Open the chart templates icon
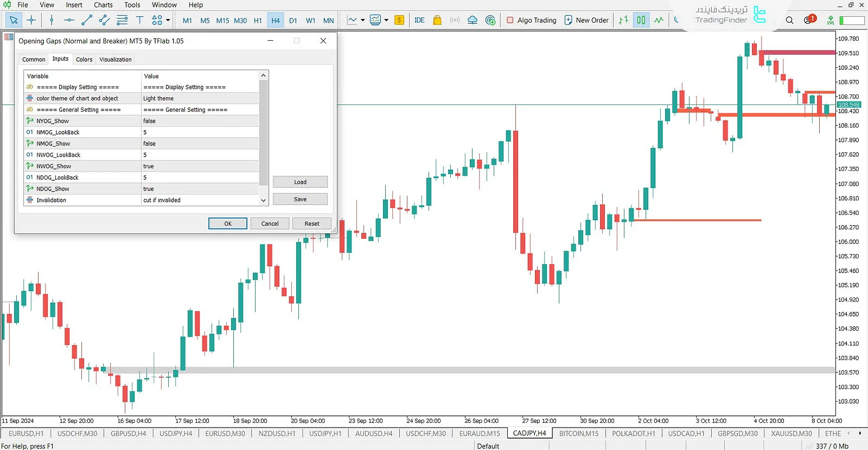Screen dimensions: 868x450 click(x=375, y=20)
